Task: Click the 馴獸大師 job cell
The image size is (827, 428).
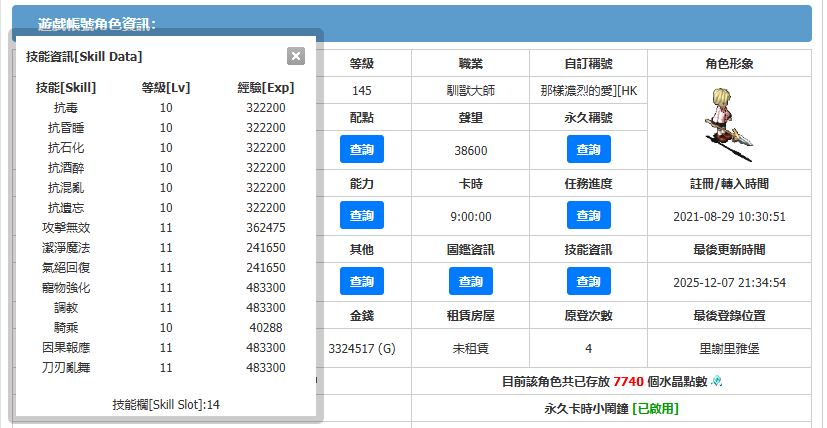Action: (470, 91)
